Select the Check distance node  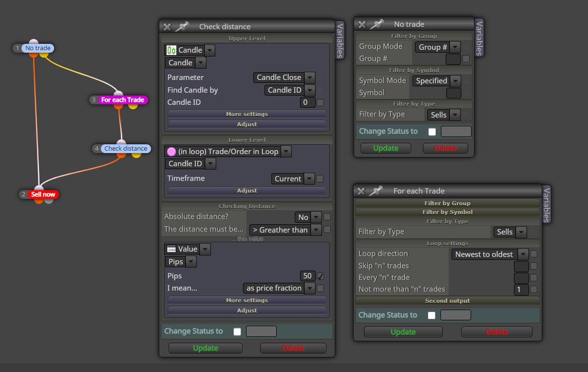coord(126,149)
